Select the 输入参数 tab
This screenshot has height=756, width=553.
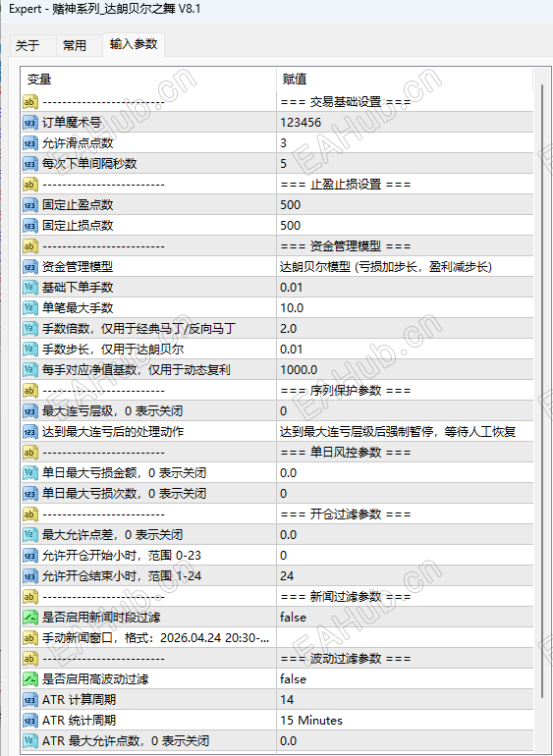134,44
